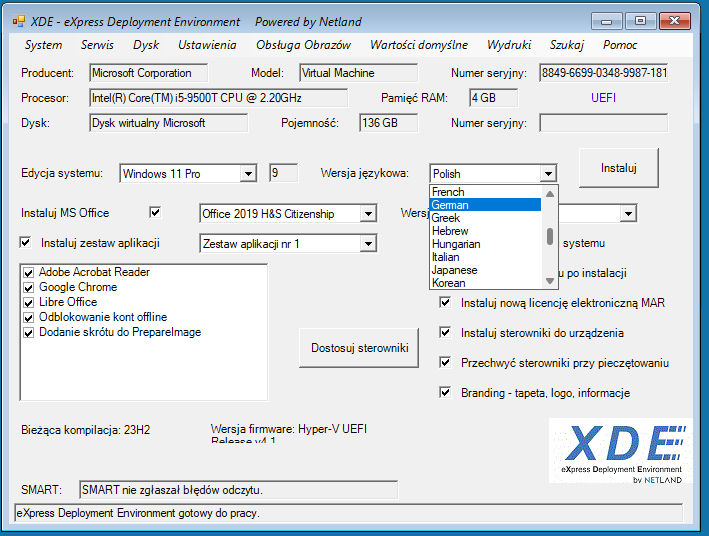The width and height of the screenshot is (709, 536).
Task: Toggle Branding tapeta, logo, informacje checkbox
Action: [445, 392]
